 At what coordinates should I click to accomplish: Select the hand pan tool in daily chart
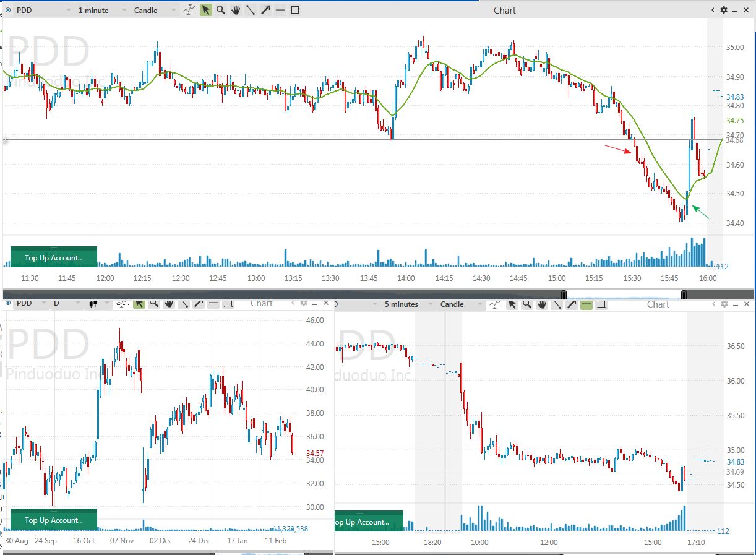pyautogui.click(x=169, y=303)
